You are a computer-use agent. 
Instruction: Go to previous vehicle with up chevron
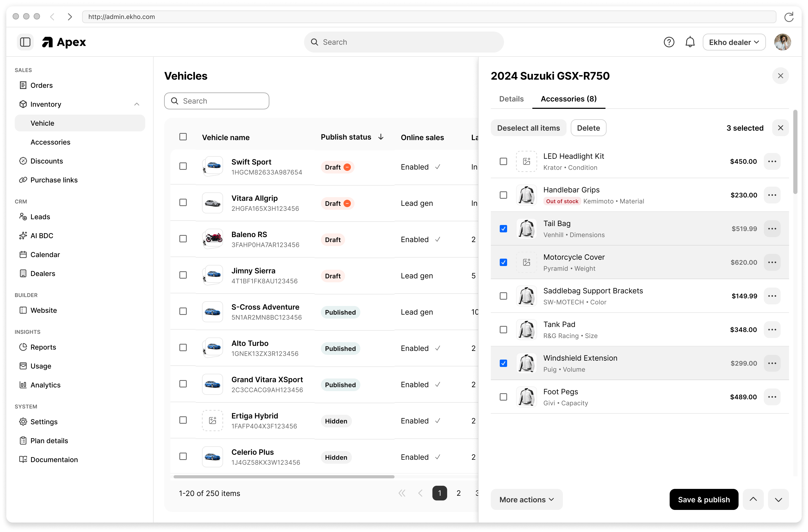[753, 499]
